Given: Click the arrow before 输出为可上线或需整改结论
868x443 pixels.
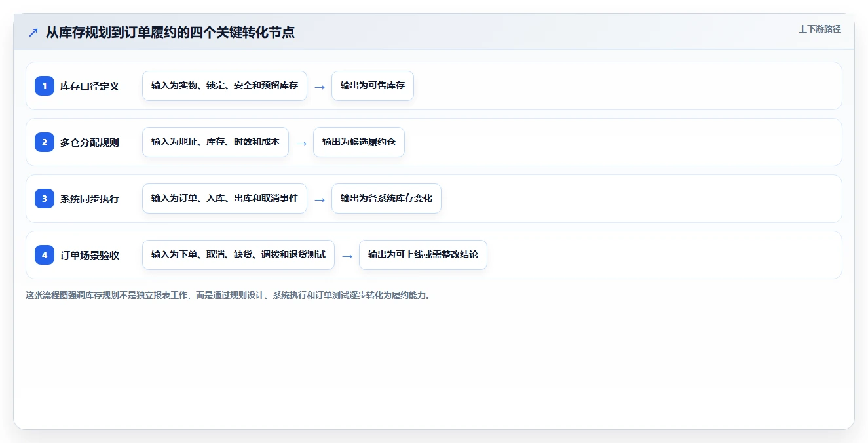Looking at the screenshot, I should [x=347, y=256].
